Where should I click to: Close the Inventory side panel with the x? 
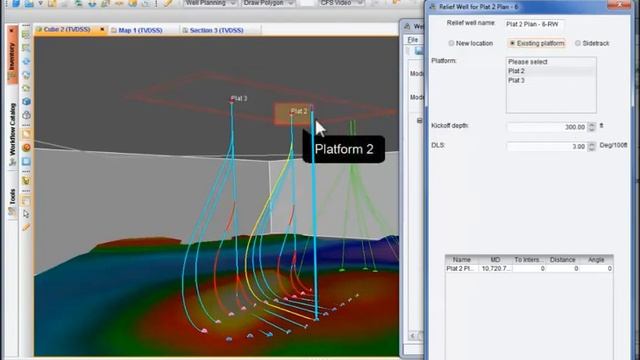click(11, 31)
